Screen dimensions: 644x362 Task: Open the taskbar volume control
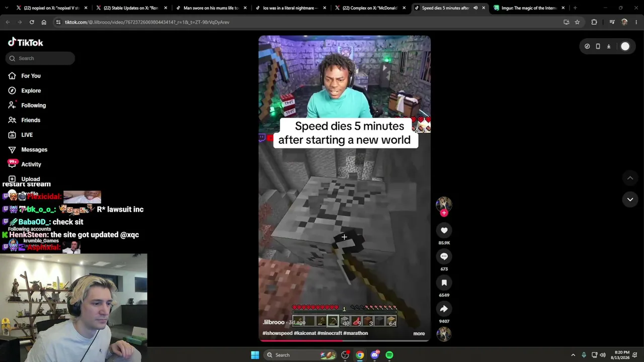click(603, 355)
